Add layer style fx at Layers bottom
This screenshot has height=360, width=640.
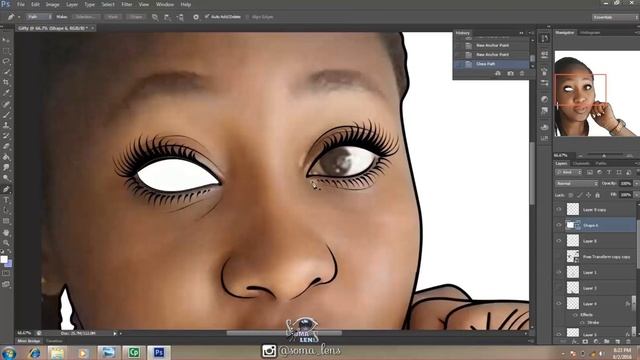tap(574, 341)
